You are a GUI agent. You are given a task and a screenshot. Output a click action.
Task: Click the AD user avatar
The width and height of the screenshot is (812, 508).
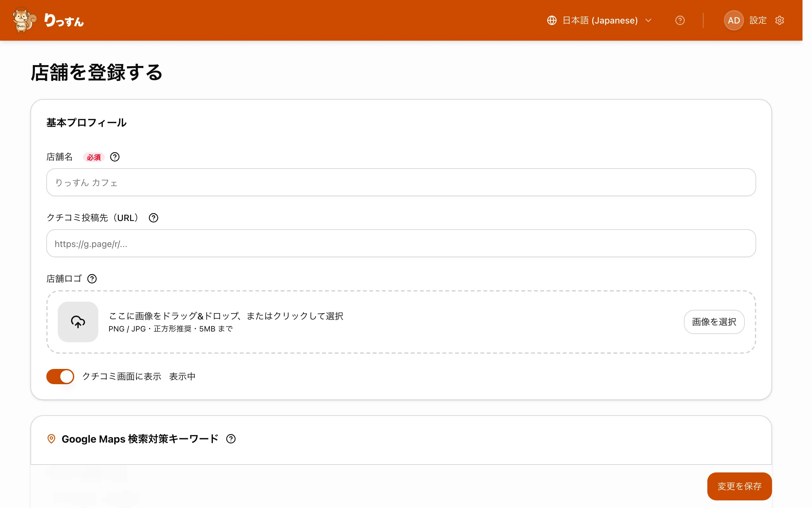734,21
